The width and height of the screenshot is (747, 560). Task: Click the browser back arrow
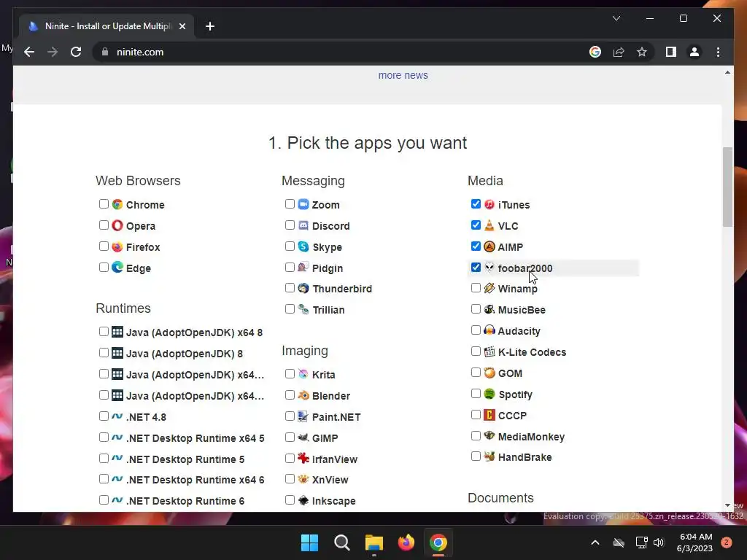click(x=29, y=52)
